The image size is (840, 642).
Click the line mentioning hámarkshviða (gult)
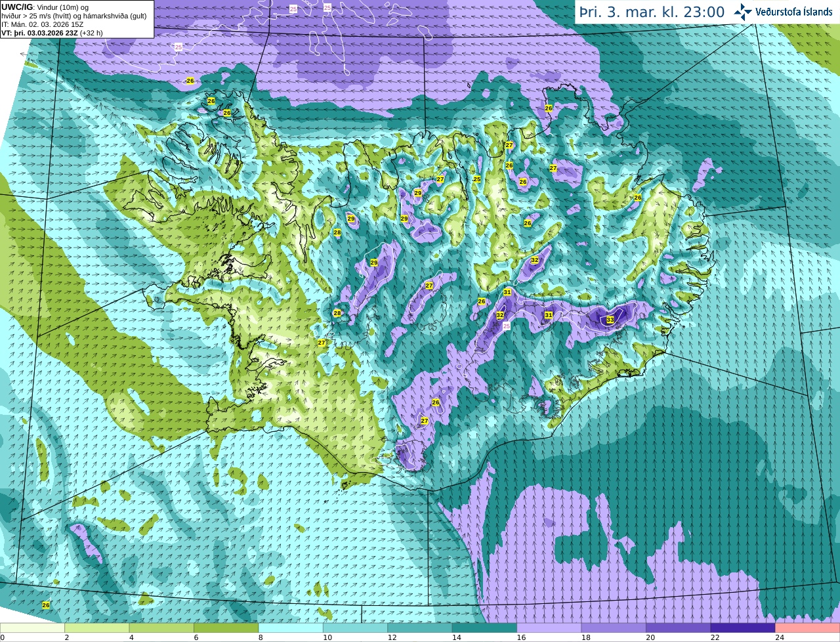(x=73, y=16)
